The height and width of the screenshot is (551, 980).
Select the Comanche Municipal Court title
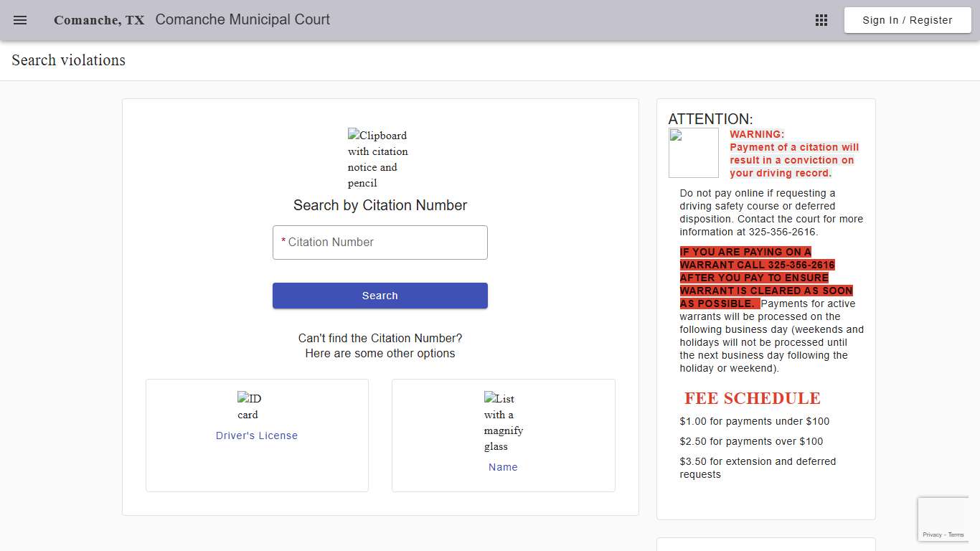[242, 20]
